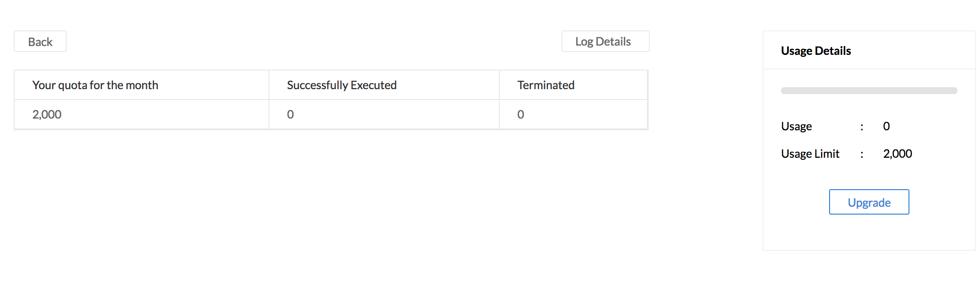The width and height of the screenshot is (980, 293).
Task: Click the Usage value showing 0
Action: pyautogui.click(x=886, y=126)
